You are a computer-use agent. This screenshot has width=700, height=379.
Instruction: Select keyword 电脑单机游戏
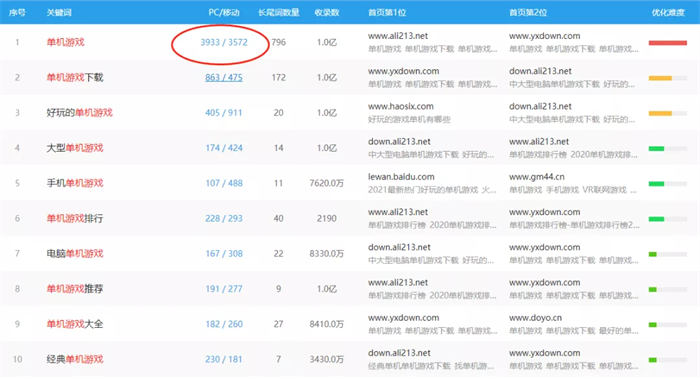tap(75, 254)
